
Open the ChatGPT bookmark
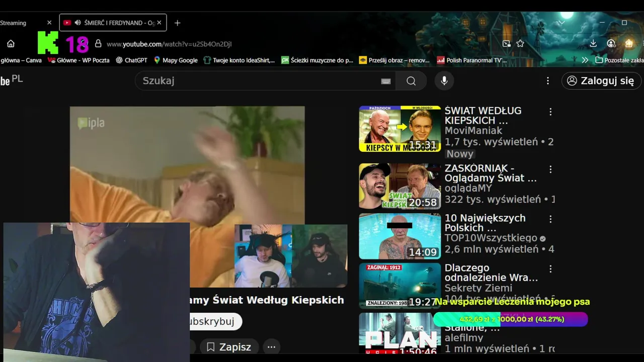coord(131,60)
